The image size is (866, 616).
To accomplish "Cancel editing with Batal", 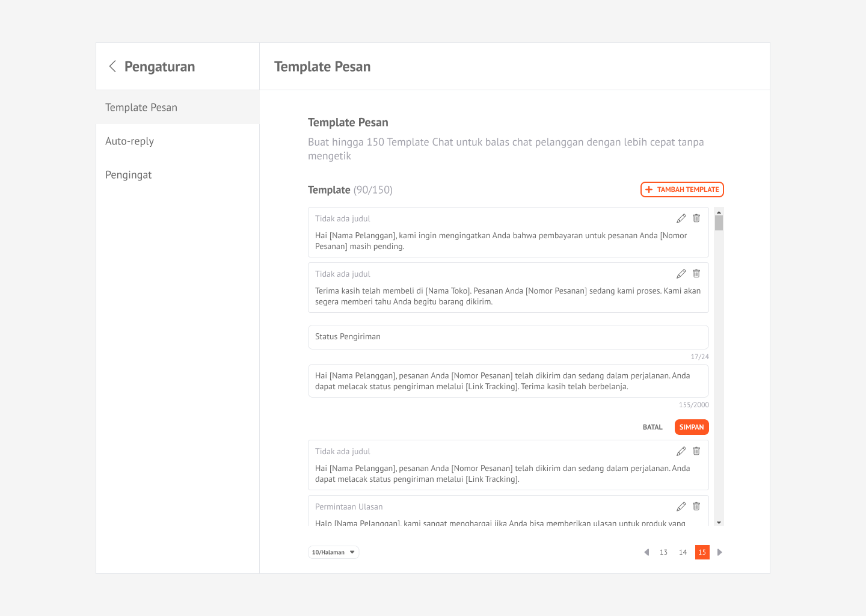I will (653, 427).
